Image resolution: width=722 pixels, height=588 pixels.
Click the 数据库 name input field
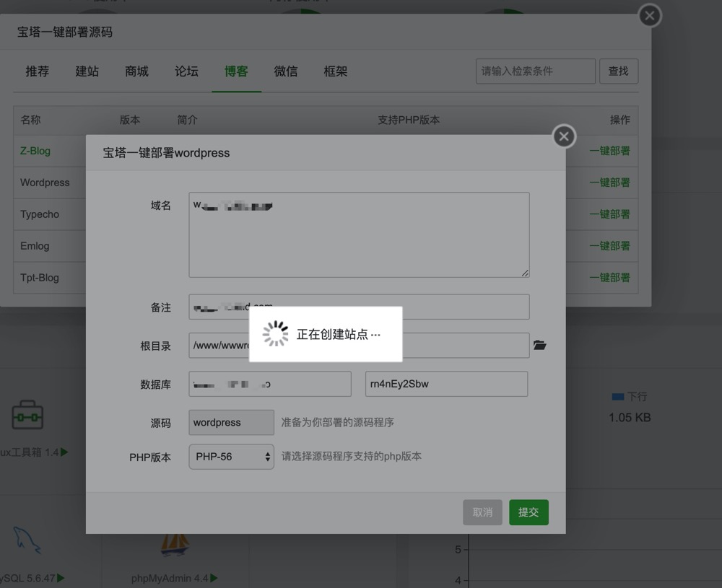click(270, 384)
